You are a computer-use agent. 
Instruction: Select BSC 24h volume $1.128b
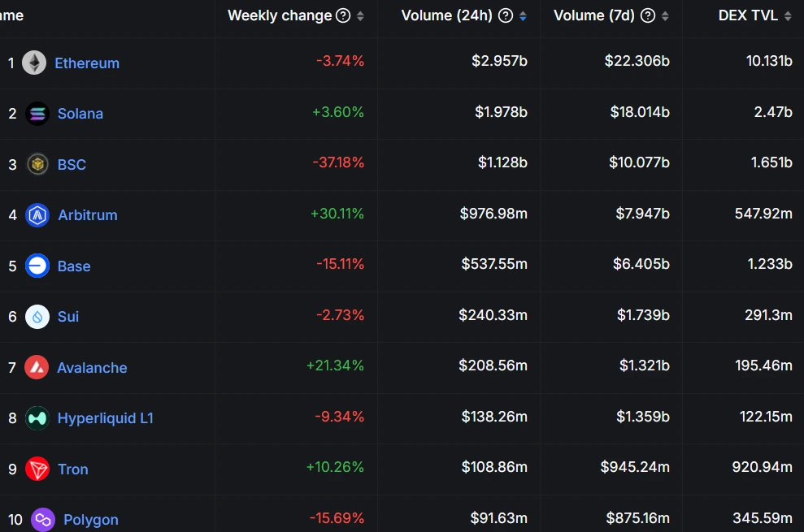502,162
